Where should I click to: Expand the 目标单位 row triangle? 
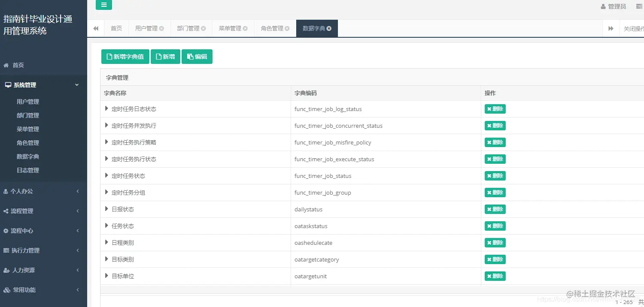click(106, 276)
